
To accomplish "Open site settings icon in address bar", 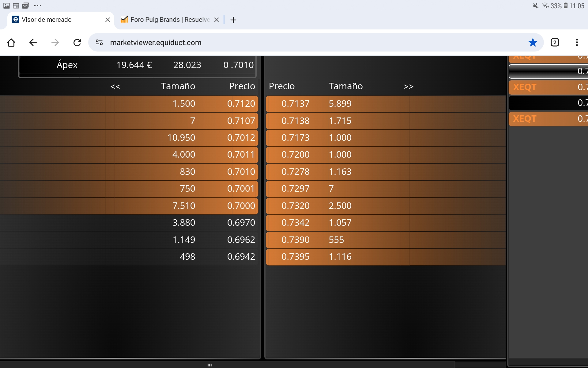I will (x=99, y=42).
